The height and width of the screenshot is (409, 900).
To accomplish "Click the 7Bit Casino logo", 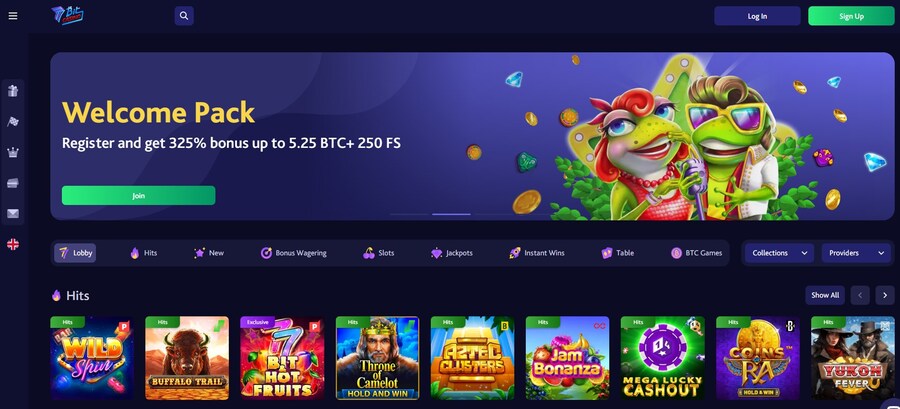I will coord(67,15).
